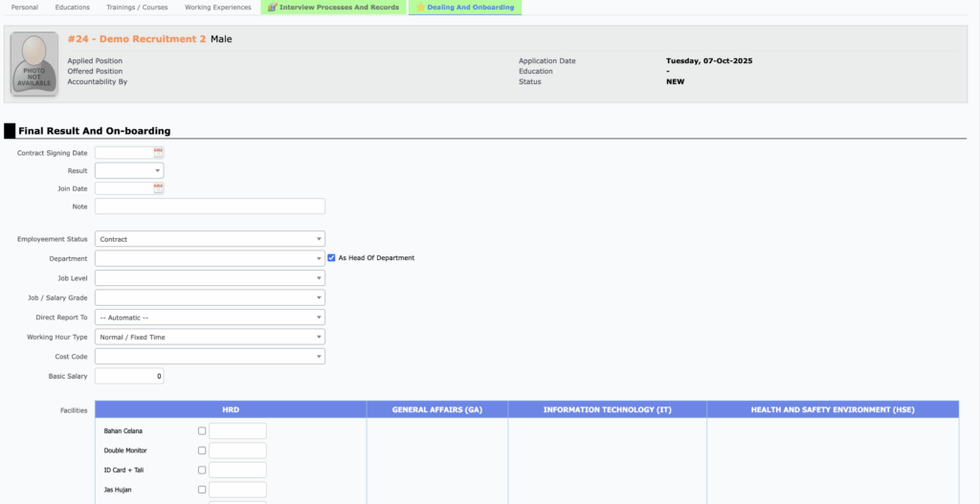Open the Working Hour Type dropdown
This screenshot has width=980, height=504.
(x=210, y=337)
